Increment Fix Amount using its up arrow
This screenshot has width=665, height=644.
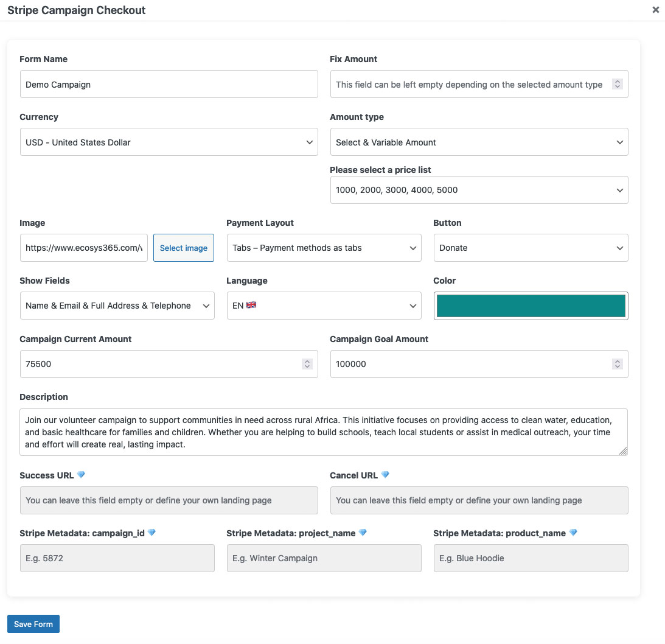(618, 81)
